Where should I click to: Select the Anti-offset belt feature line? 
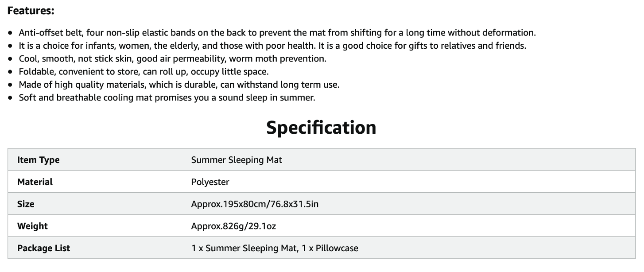pos(277,33)
